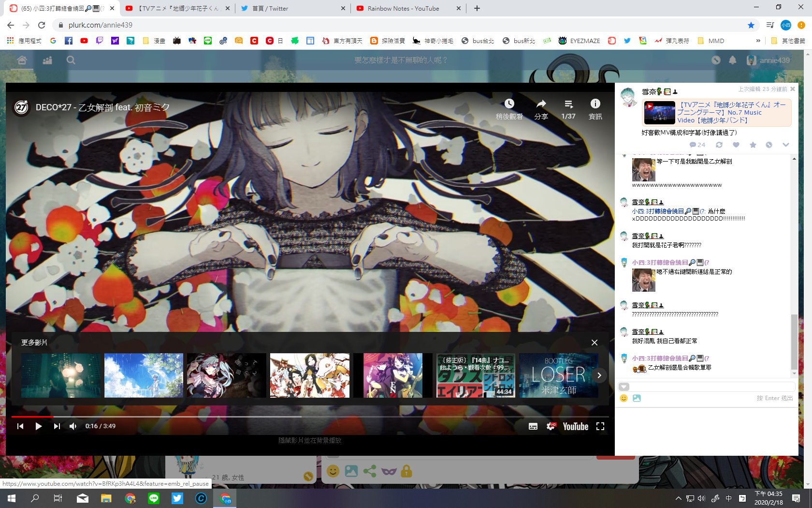Image resolution: width=812 pixels, height=508 pixels.
Task: Open video on YouTube logo
Action: point(576,426)
